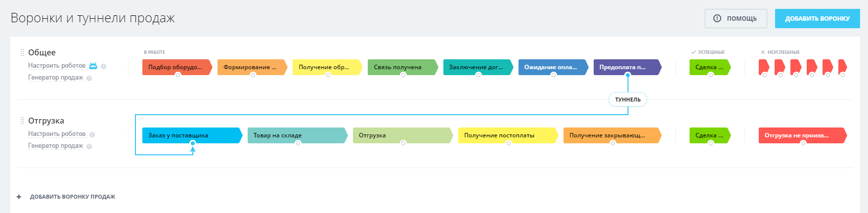This screenshot has height=213, width=868.
Task: Click connector dot under Общее Сделка stage
Action: click(x=710, y=75)
